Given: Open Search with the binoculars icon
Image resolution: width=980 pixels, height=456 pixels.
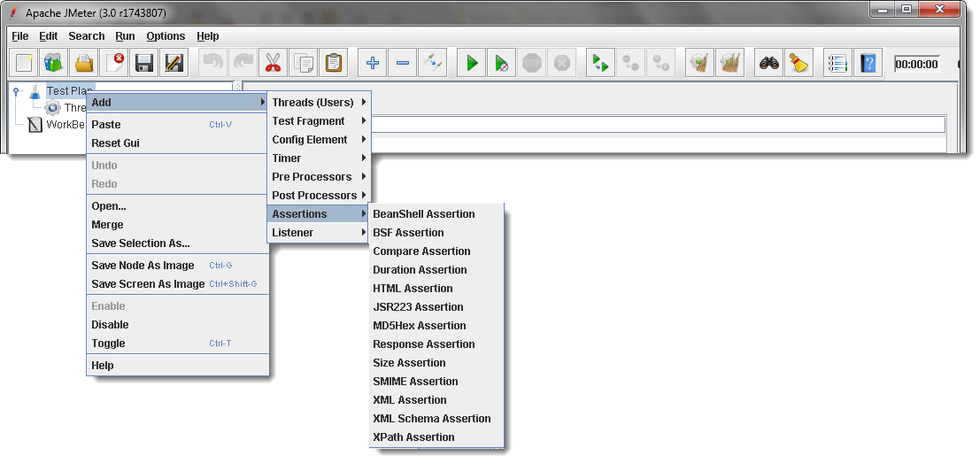Looking at the screenshot, I should (x=768, y=63).
